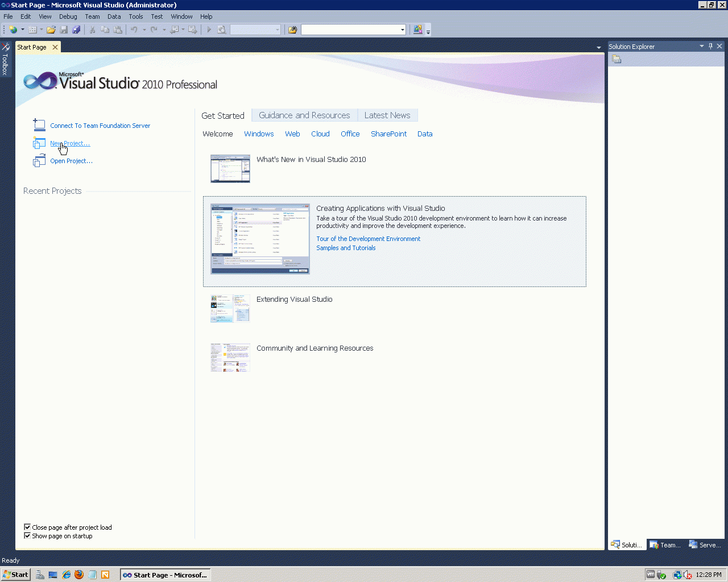Open the Team menu
The height and width of the screenshot is (582, 728).
coord(92,16)
